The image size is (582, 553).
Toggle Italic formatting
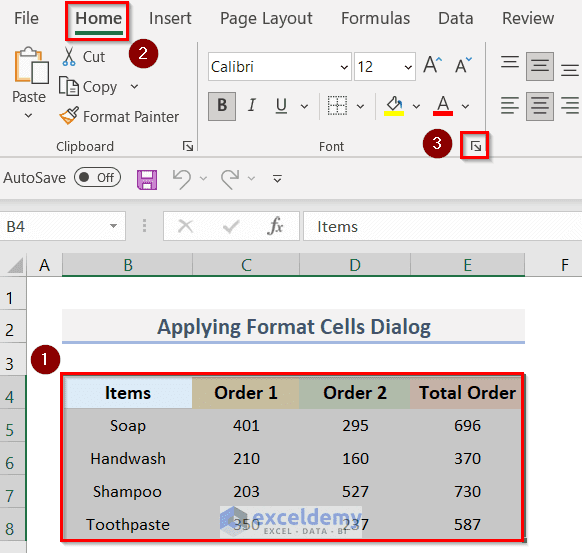[252, 106]
